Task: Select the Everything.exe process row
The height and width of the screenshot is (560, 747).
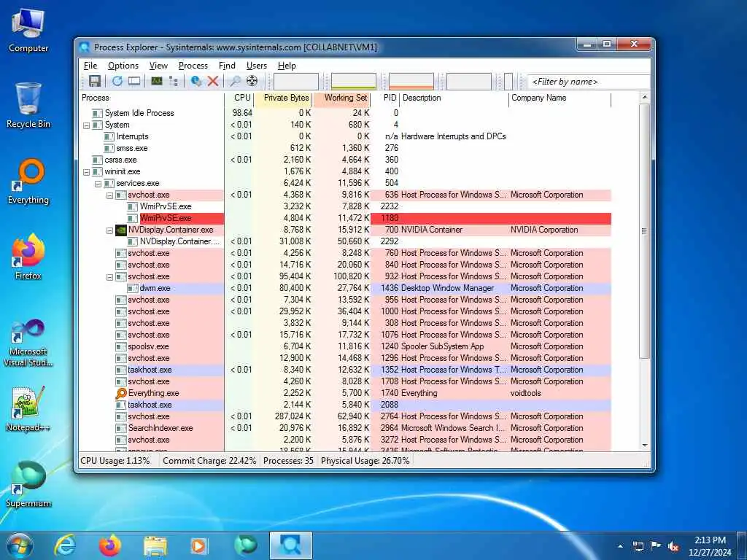Action: [x=345, y=393]
